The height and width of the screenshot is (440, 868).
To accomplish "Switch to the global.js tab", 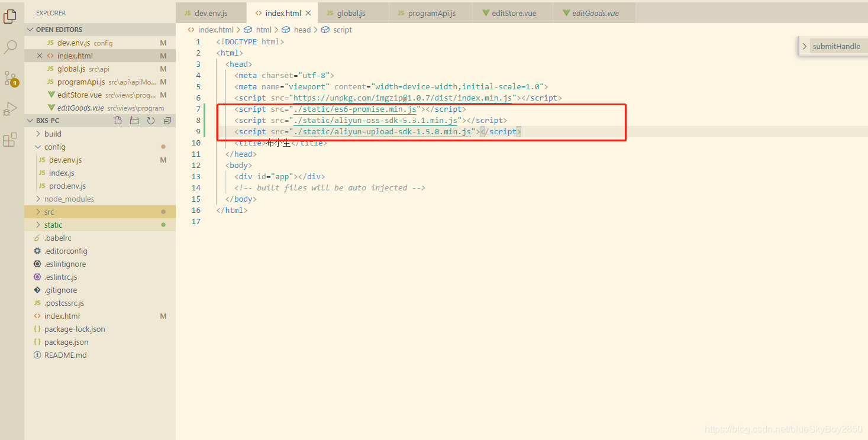I will coord(353,13).
